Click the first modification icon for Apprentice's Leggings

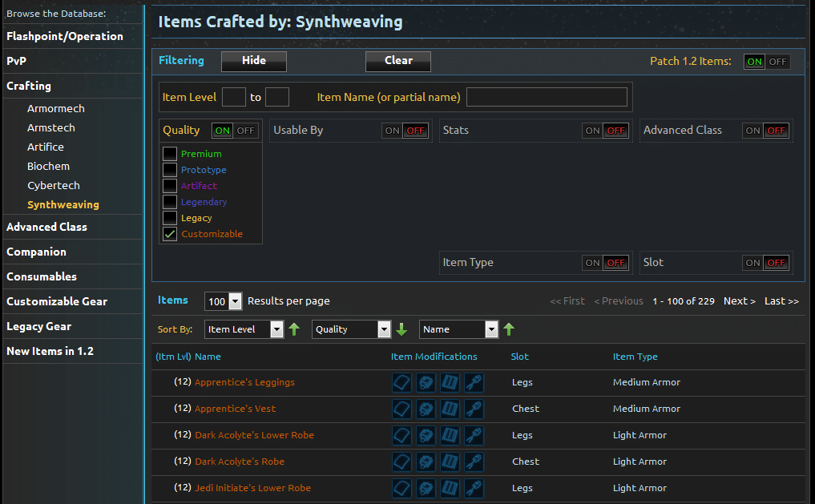pos(401,382)
